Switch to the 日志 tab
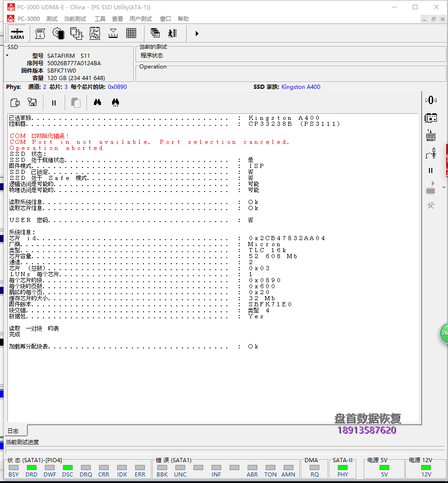This screenshot has height=483, width=448. coord(15,431)
